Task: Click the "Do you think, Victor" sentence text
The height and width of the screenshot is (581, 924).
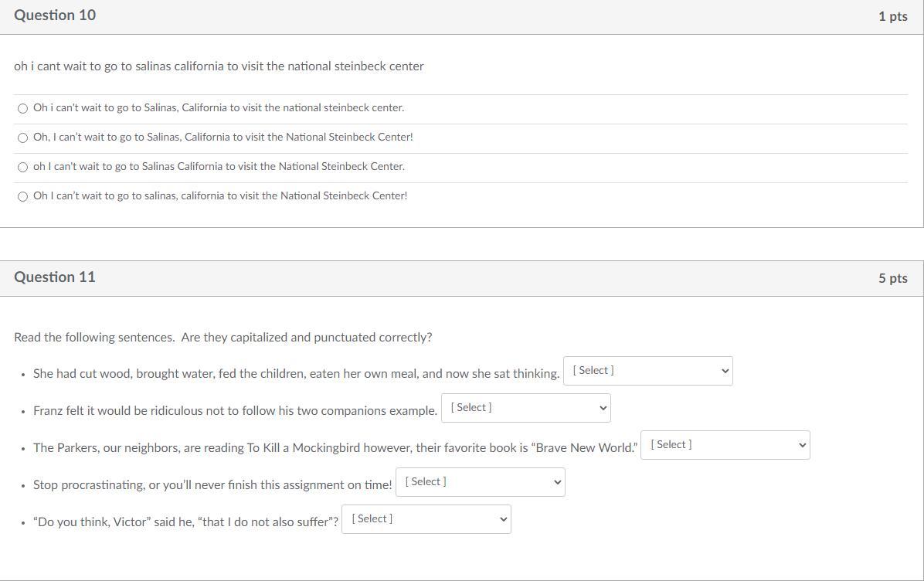Action: 185,522
